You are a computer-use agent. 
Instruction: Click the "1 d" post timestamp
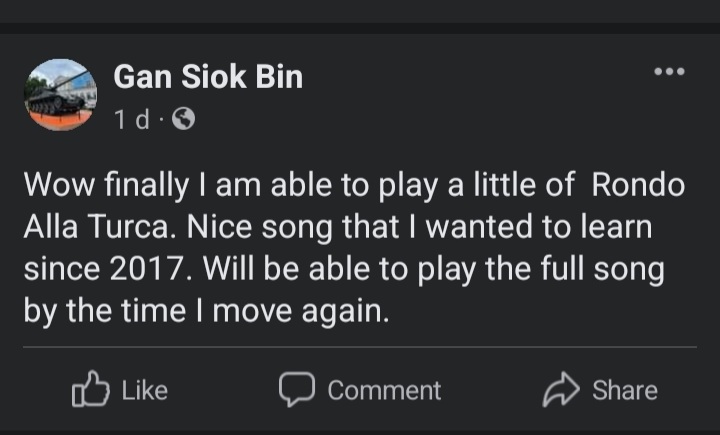click(131, 120)
